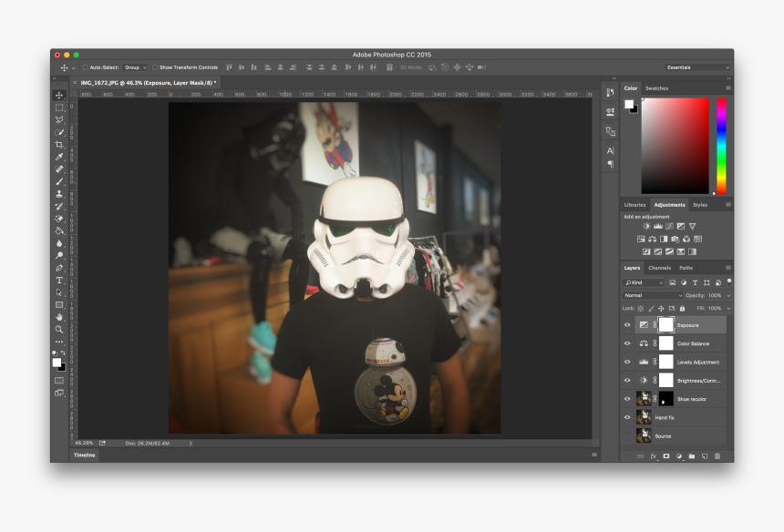Viewport: 784px width, 532px height.
Task: Toggle Quick Mask mode icon
Action: click(x=59, y=381)
